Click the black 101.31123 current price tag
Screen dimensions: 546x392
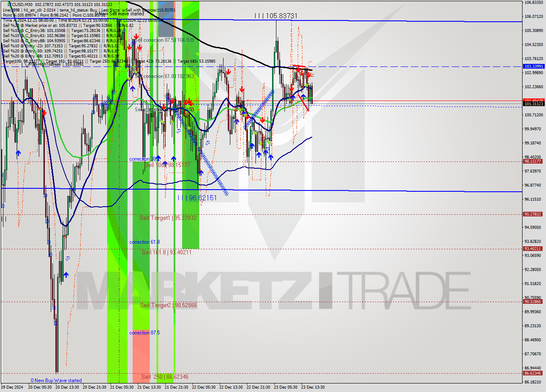click(534, 104)
